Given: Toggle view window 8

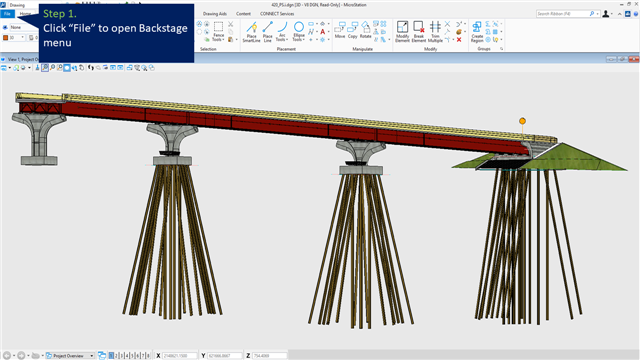Looking at the screenshot, I should click(148, 356).
